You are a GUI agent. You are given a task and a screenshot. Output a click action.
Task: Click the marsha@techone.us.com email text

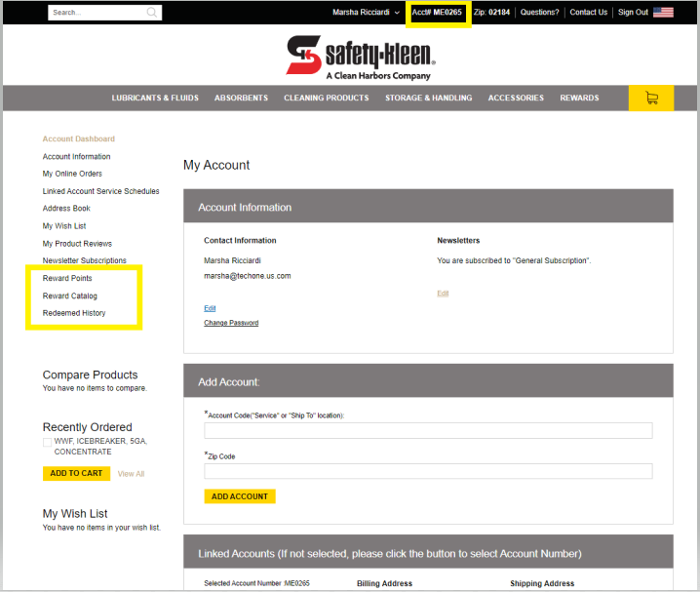coord(248,276)
